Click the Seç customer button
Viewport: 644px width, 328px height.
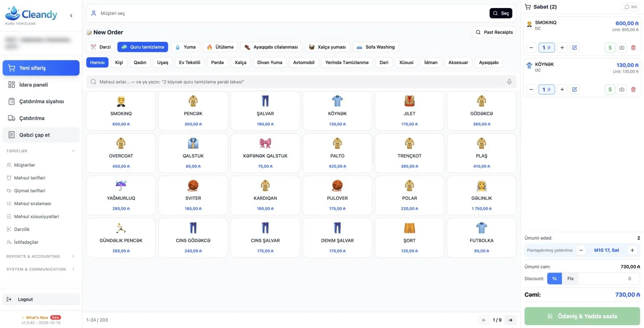pyautogui.click(x=501, y=13)
